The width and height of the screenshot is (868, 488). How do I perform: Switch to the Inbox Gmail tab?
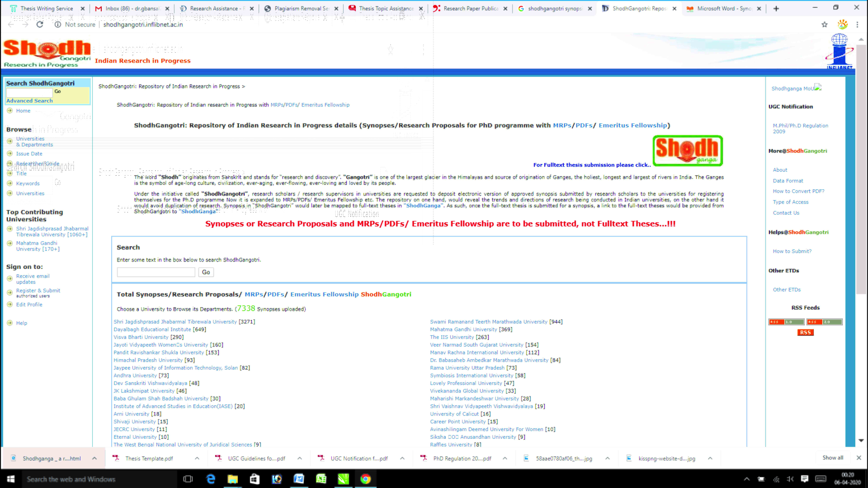(x=131, y=8)
